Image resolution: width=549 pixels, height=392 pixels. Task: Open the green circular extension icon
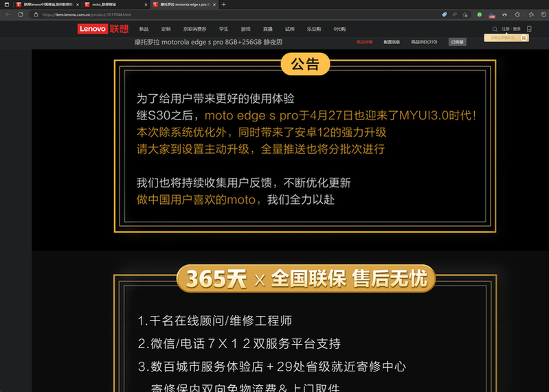pyautogui.click(x=480, y=14)
